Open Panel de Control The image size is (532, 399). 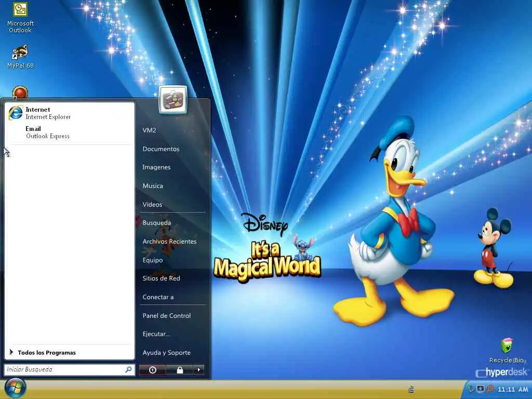coord(167,316)
